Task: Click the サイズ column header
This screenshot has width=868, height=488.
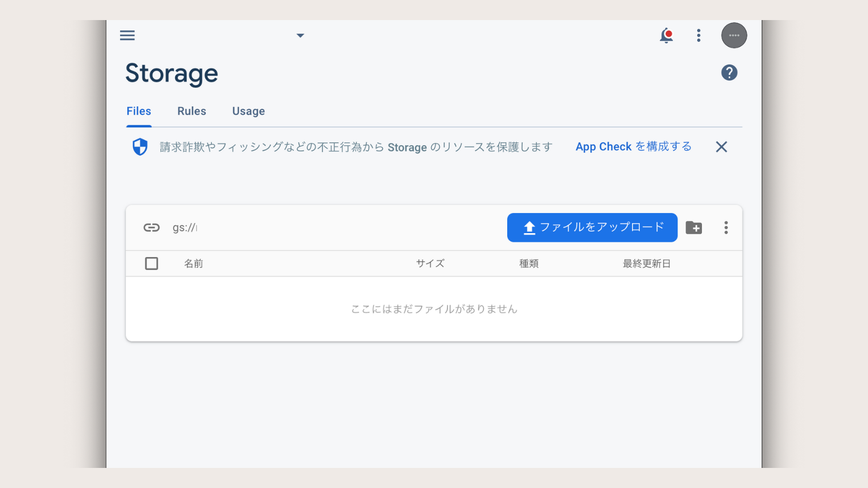Action: pos(430,264)
